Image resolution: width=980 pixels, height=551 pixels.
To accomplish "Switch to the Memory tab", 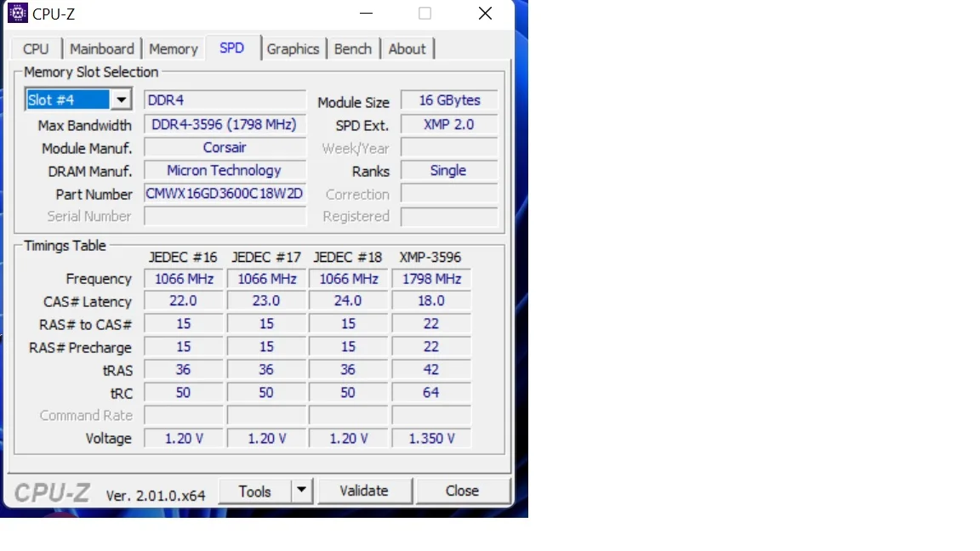I will [x=174, y=48].
